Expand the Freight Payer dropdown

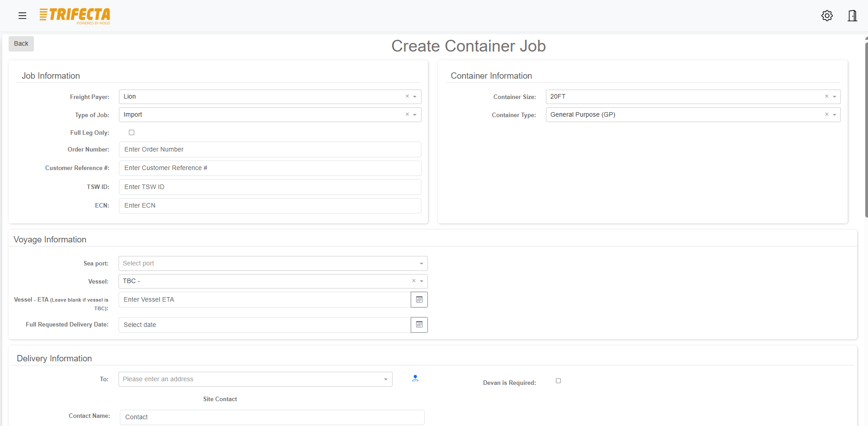(x=415, y=97)
